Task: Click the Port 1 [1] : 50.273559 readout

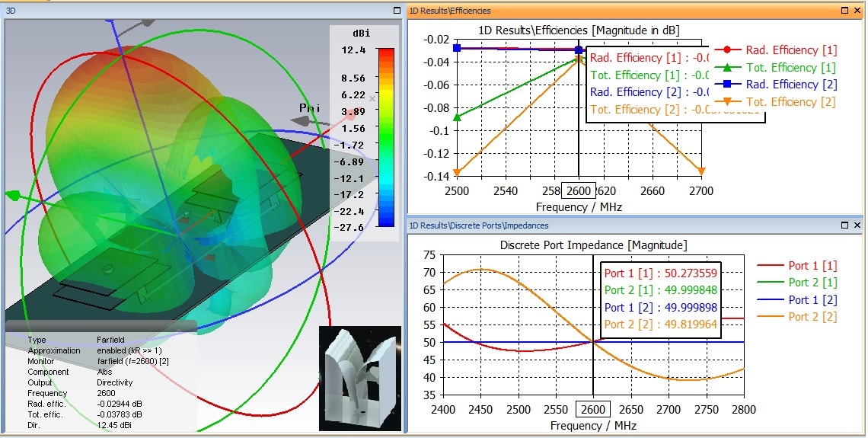Action: coord(661,273)
